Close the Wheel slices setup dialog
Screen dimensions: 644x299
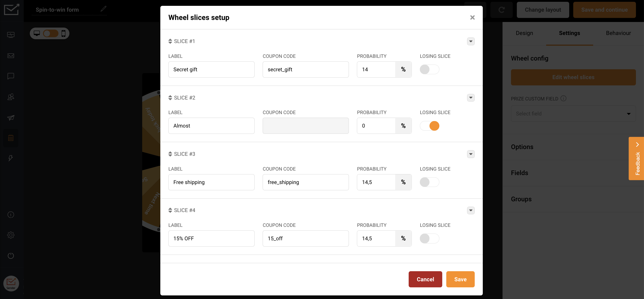[x=472, y=17]
